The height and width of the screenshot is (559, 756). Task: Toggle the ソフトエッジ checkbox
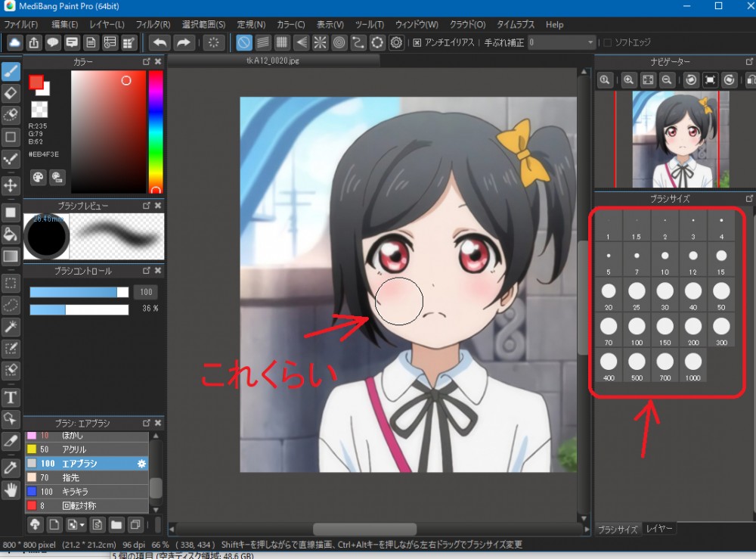[x=608, y=43]
